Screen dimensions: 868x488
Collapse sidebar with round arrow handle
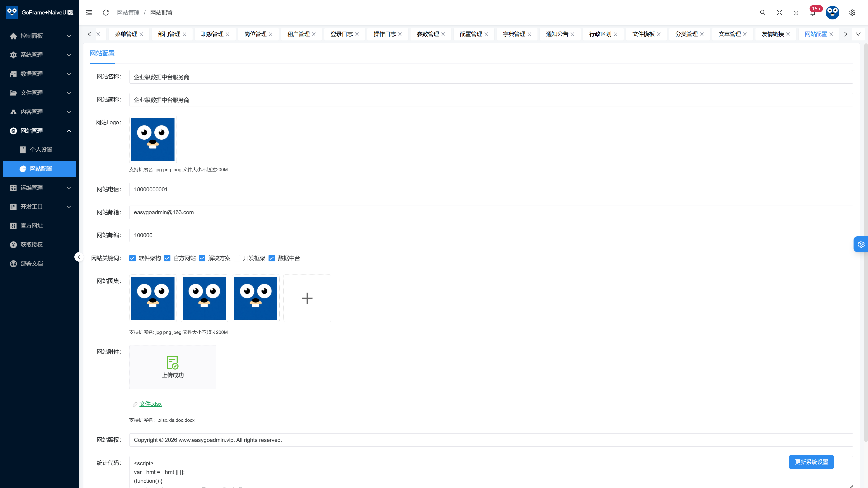79,257
